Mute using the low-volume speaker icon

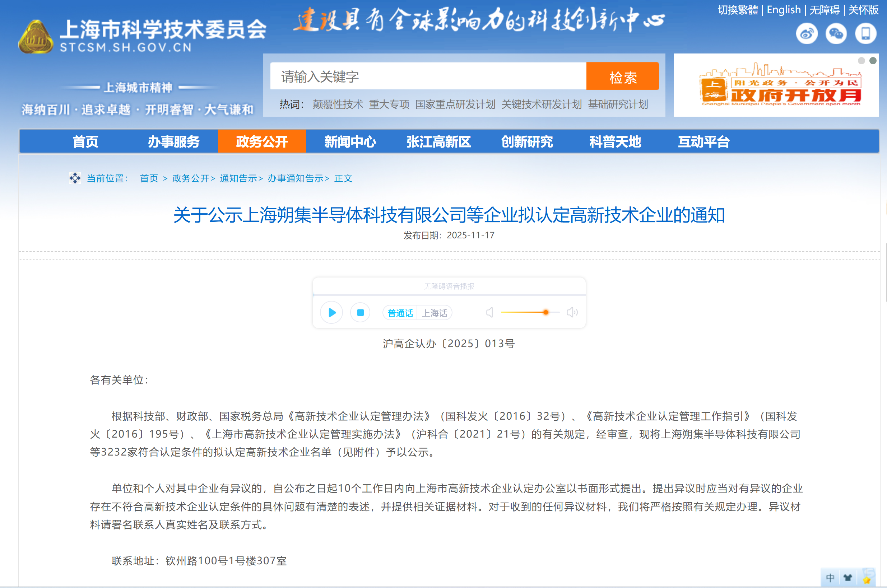pos(489,312)
